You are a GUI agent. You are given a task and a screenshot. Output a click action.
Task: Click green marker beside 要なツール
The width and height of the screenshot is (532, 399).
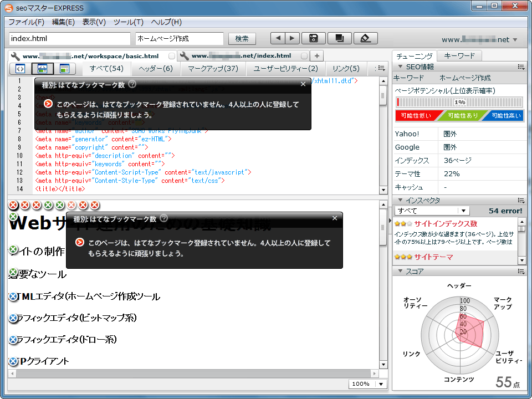(x=13, y=272)
